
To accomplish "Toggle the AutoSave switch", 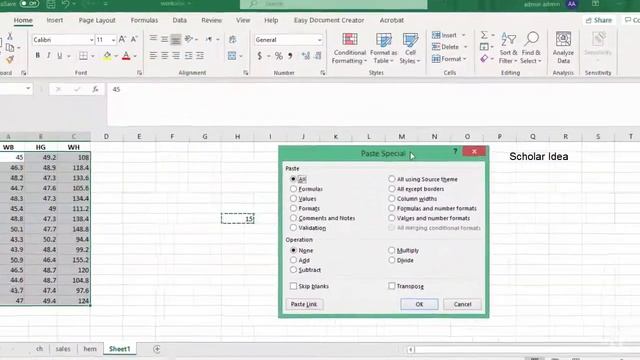I will tap(29, 4).
